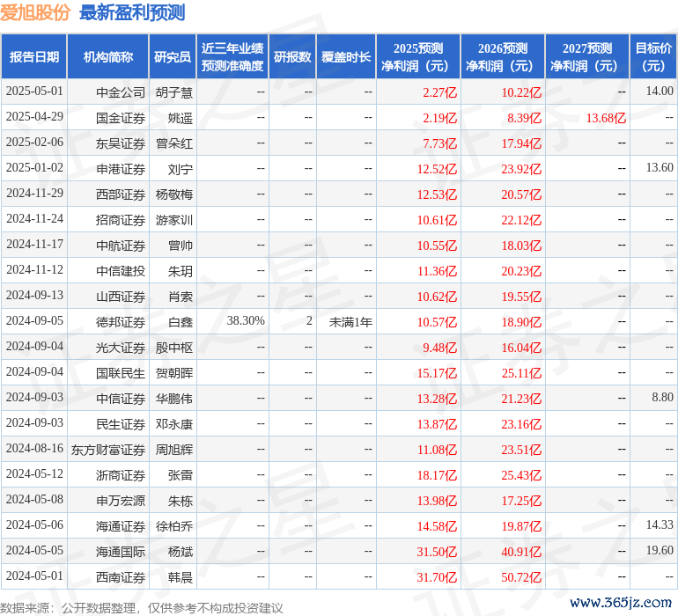The width and height of the screenshot is (678, 616).
Task: Select the 研究员 column header
Action: click(173, 56)
